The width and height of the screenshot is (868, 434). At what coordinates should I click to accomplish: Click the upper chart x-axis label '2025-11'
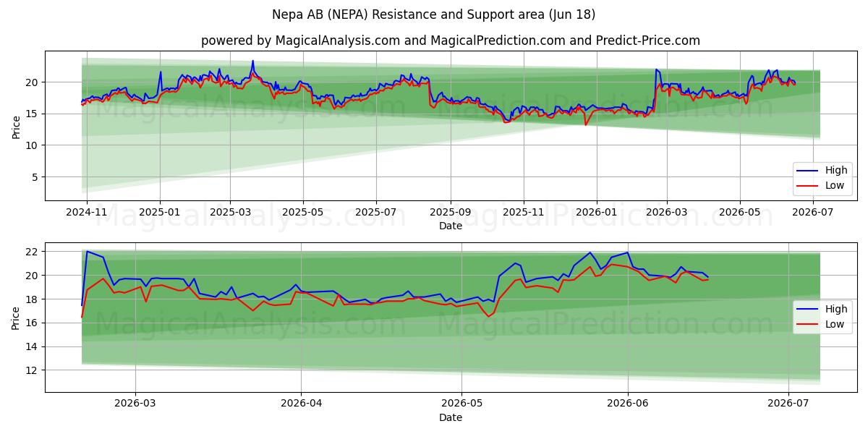pyautogui.click(x=523, y=212)
